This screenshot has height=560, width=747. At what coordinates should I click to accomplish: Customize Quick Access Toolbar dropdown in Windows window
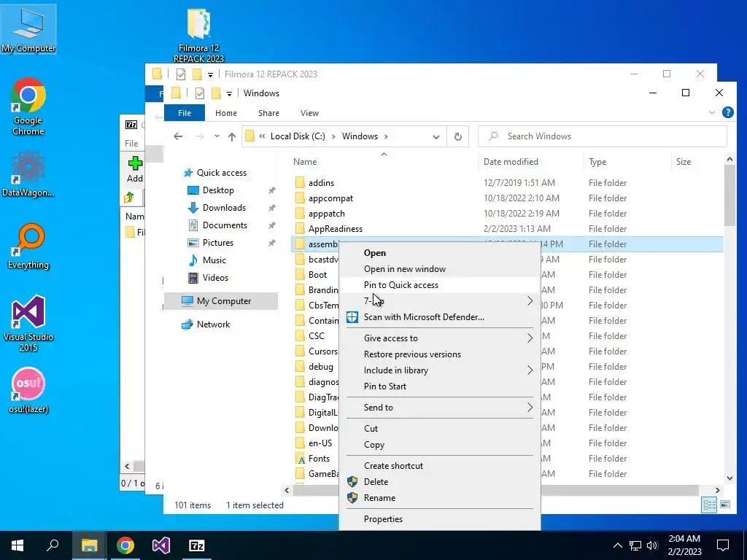[x=229, y=94]
